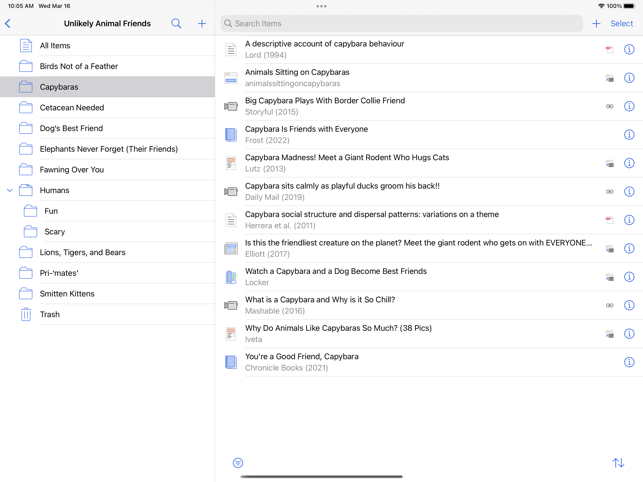643x482 pixels.
Task: Tap the back arrow in sidebar header
Action: tap(8, 23)
